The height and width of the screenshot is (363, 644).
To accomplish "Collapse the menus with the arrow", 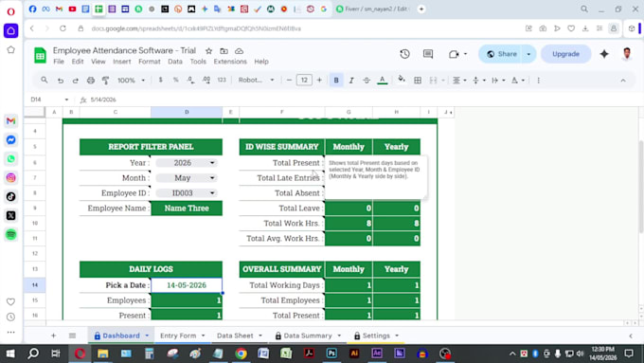I will pyautogui.click(x=623, y=81).
